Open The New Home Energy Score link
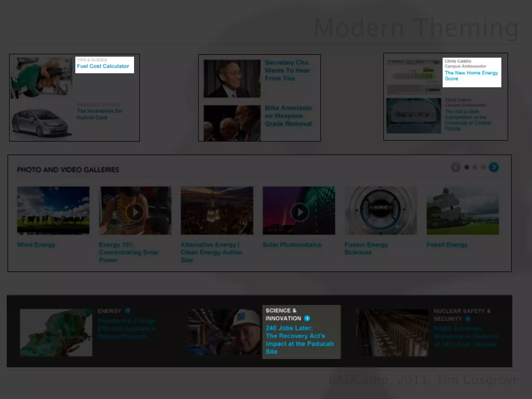This screenshot has height=399, width=532. pyautogui.click(x=471, y=76)
